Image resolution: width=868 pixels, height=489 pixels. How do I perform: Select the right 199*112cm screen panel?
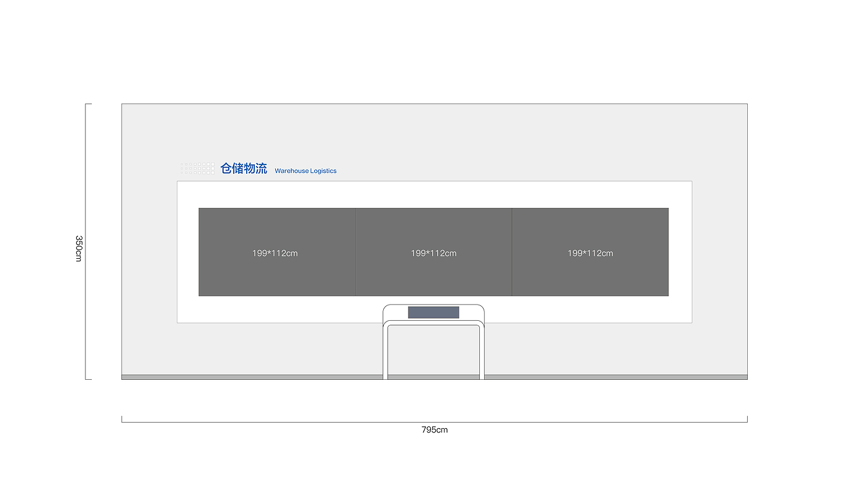pyautogui.click(x=590, y=252)
